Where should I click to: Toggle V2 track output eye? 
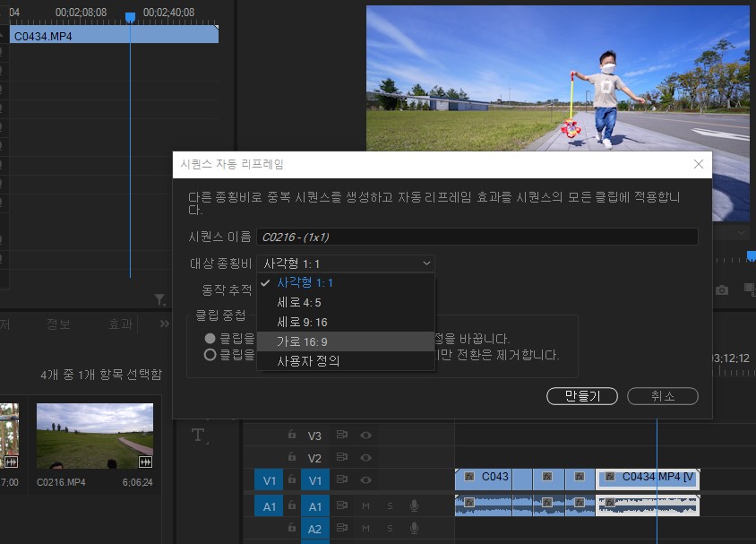click(366, 457)
